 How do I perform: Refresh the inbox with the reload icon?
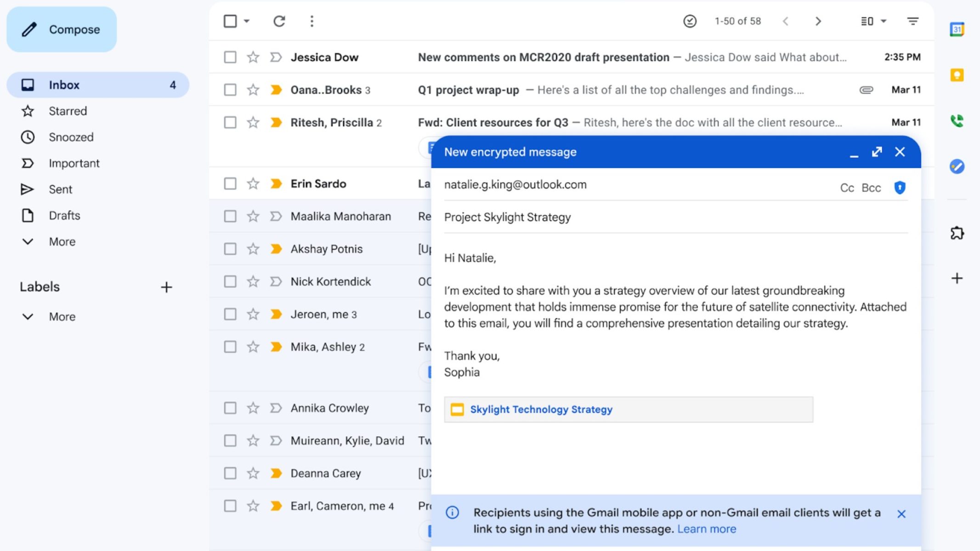[x=279, y=21]
